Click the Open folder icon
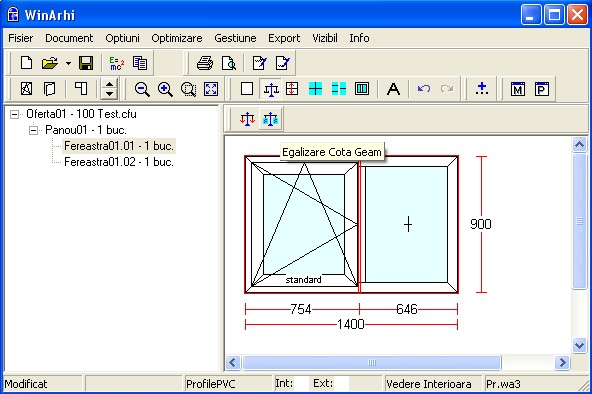592x394 pixels. pos(49,63)
